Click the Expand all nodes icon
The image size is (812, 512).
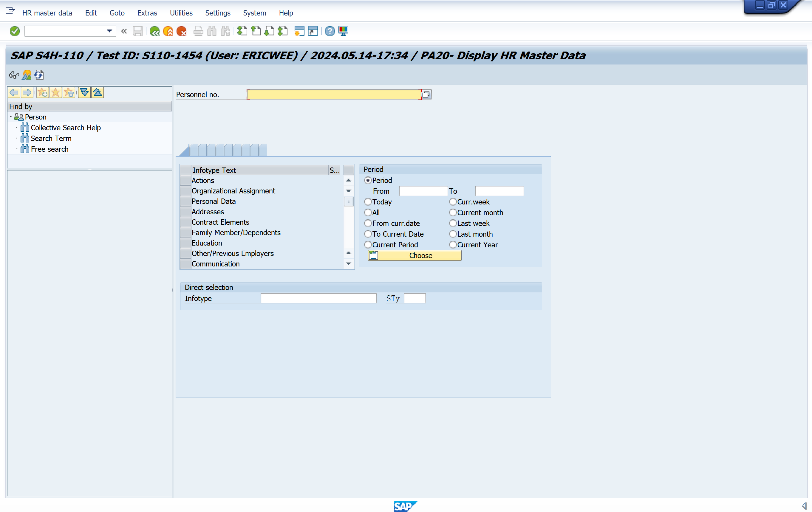84,92
